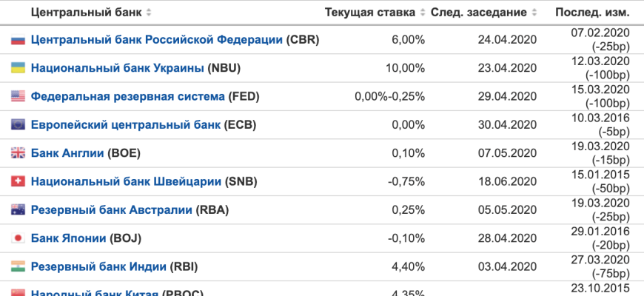Click the Indian flag icon

click(x=19, y=266)
